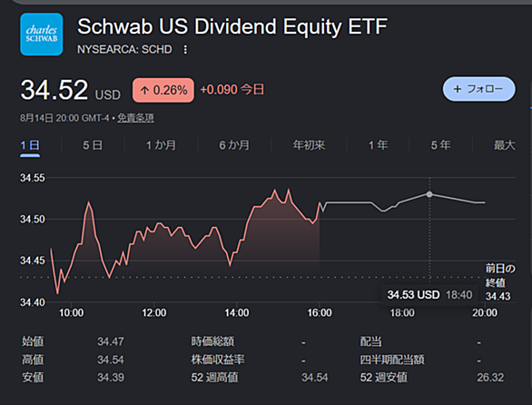Click the Charles Schwab logo icon
Viewport: 532px width, 405px height.
click(42, 35)
